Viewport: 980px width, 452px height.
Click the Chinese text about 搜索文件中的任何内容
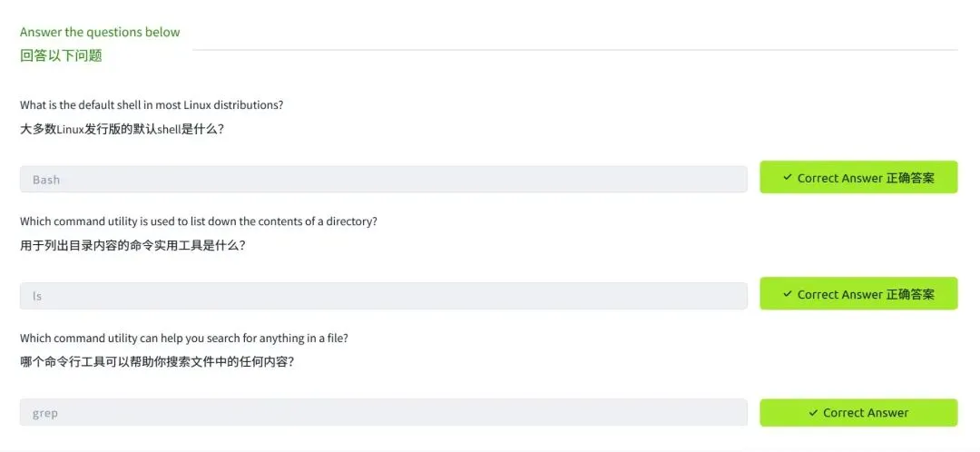(157, 362)
